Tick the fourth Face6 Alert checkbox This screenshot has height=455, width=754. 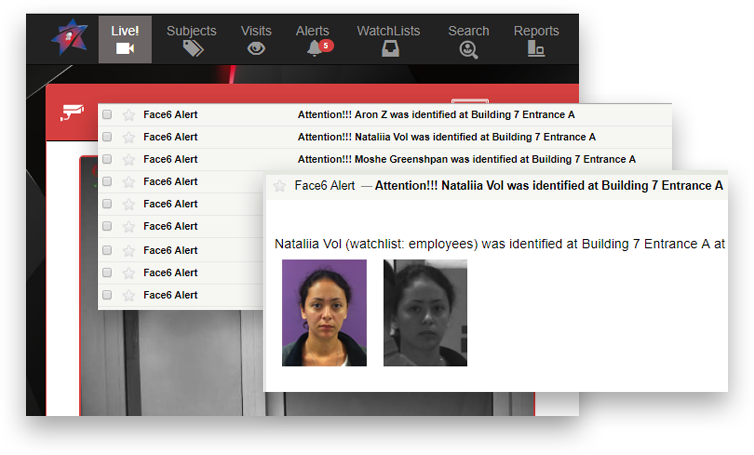[107, 181]
